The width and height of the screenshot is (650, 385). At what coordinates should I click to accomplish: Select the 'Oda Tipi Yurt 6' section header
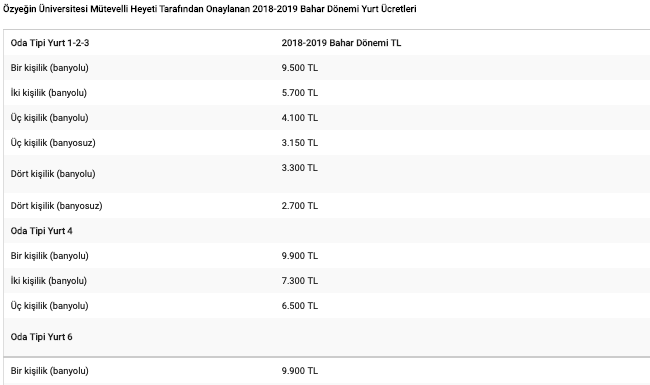pos(41,337)
